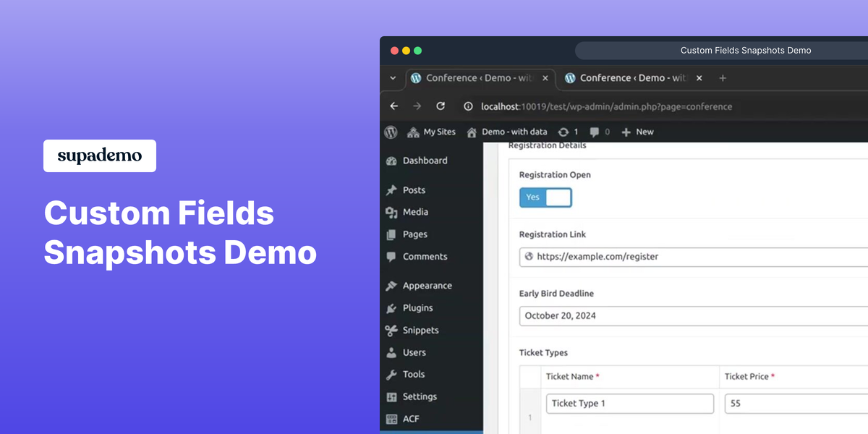Open Media in WordPress sidebar
Screen dimensions: 868x434
431,212
